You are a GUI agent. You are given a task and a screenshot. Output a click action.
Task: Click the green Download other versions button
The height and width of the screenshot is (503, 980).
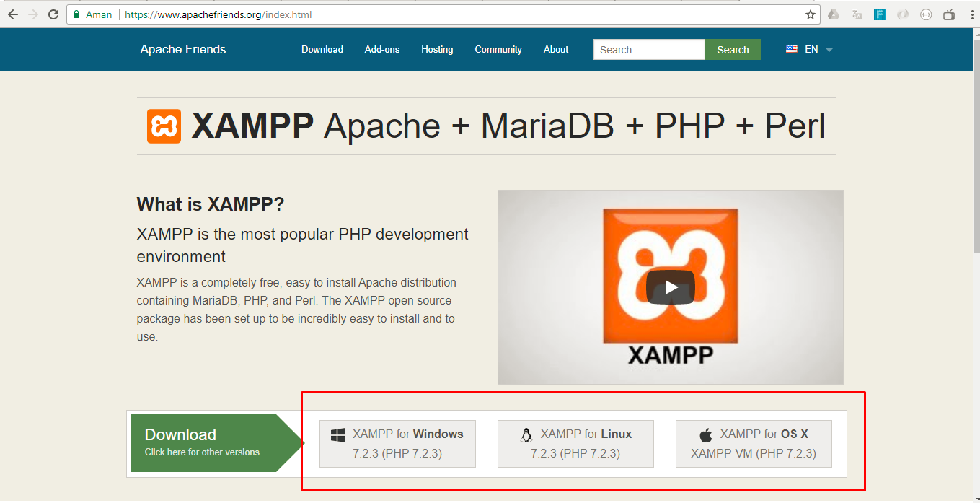(216, 443)
